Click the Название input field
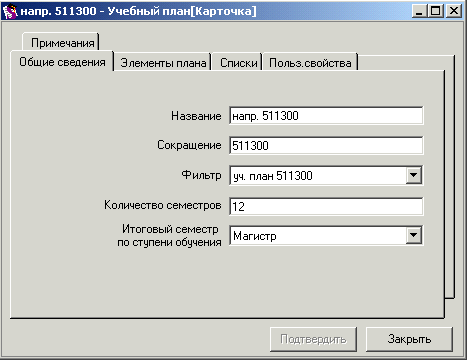Viewport: 467px width, 360px height. (x=326, y=116)
